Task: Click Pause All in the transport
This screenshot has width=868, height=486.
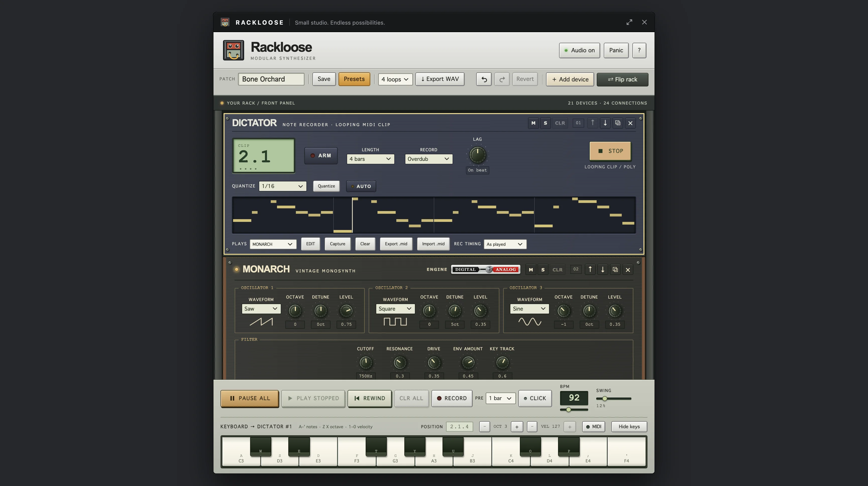Action: [x=250, y=399]
